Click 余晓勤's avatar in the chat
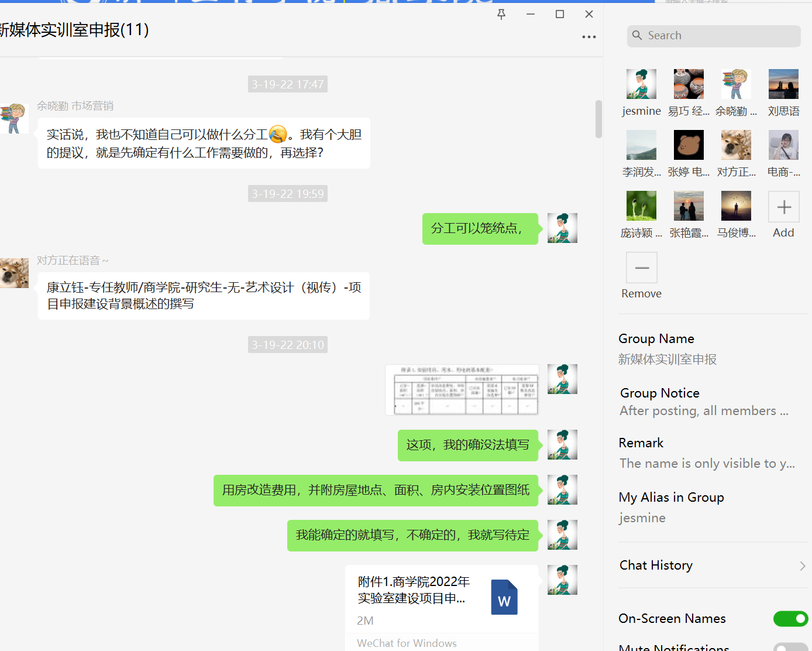Viewport: 812px width, 651px height. click(14, 118)
